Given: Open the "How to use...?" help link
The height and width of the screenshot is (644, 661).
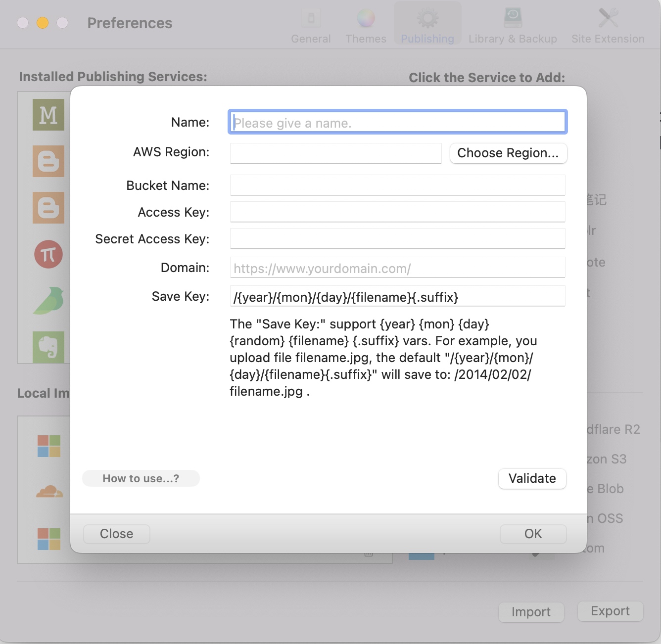Looking at the screenshot, I should (x=141, y=478).
